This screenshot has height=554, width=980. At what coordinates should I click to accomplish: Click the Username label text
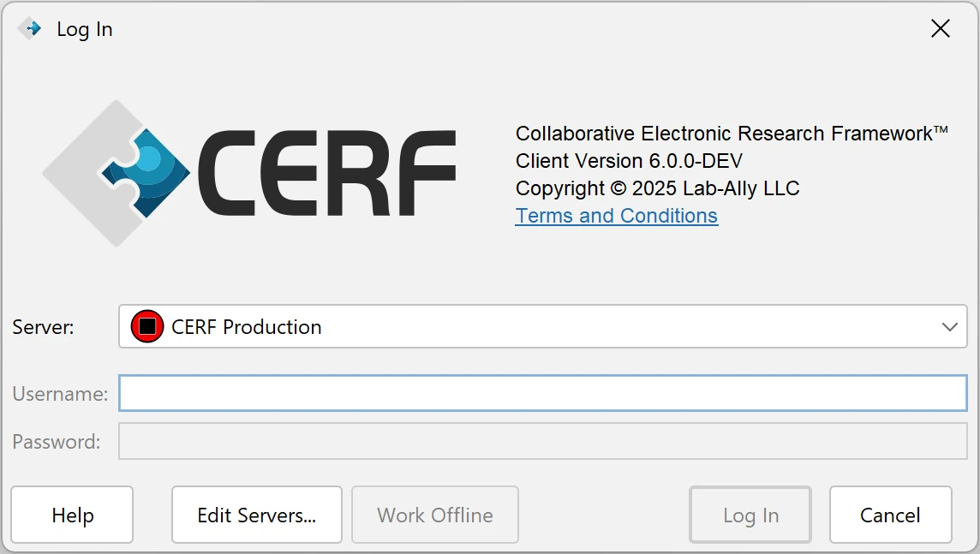(60, 394)
